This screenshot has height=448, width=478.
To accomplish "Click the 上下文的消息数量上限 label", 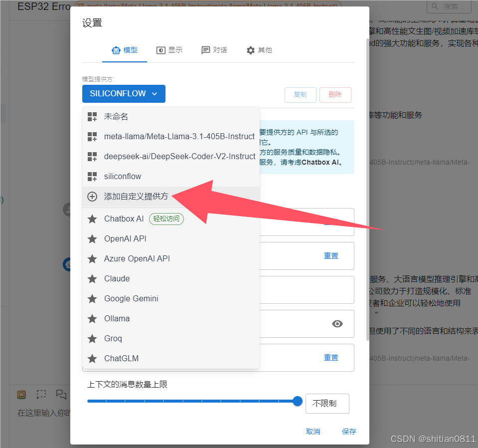I will tap(128, 385).
